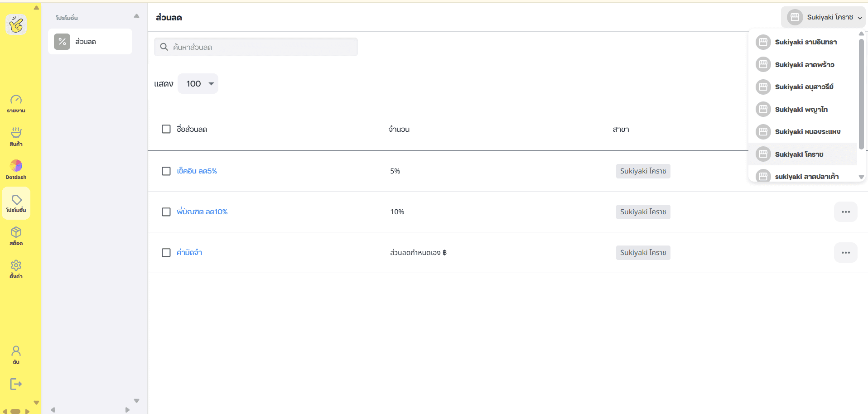The image size is (868, 414).
Task: Click Sukiyaki โคราช tag in เช็คอิน row
Action: pyautogui.click(x=643, y=171)
